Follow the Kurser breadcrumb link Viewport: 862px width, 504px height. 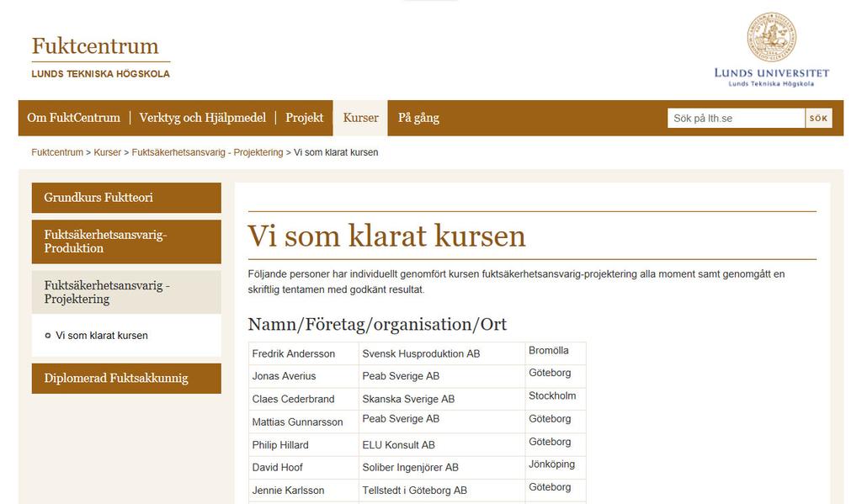point(107,152)
